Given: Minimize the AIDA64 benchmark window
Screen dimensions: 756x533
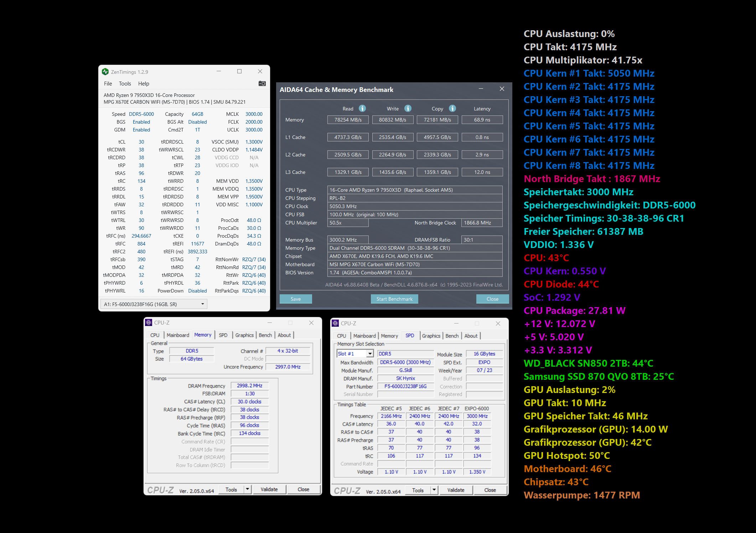Looking at the screenshot, I should 481,89.
